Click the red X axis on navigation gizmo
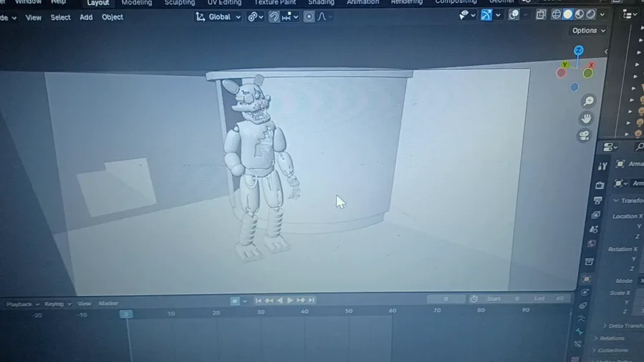Screen dimensions: 644x362 591,65
